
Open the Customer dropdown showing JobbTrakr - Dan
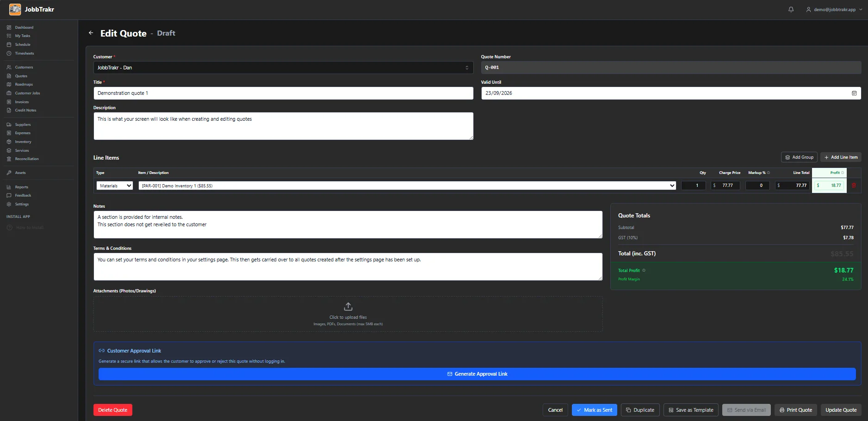(283, 68)
